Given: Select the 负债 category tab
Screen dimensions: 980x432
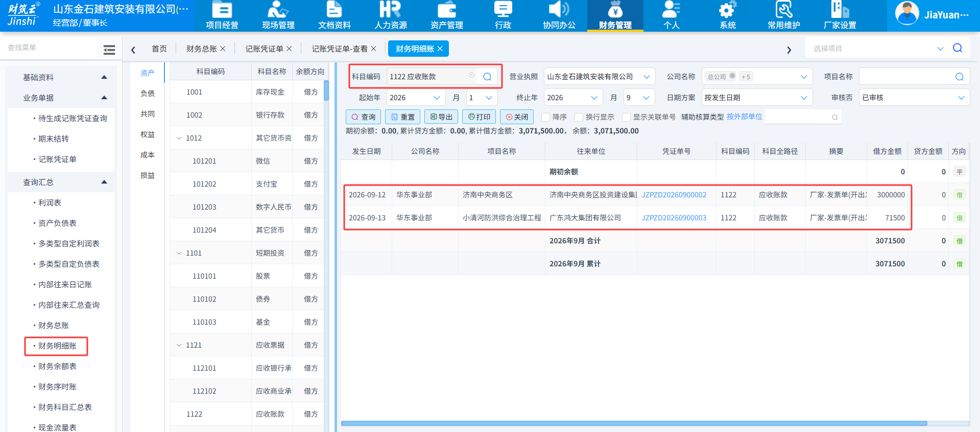Looking at the screenshot, I should 148,94.
